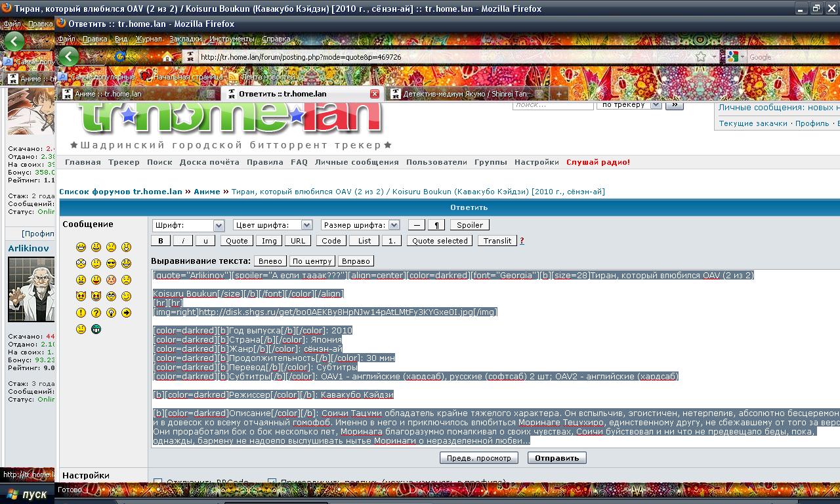The width and height of the screenshot is (840, 504).
Task: Focus the Google search box
Action: pyautogui.click(x=793, y=57)
